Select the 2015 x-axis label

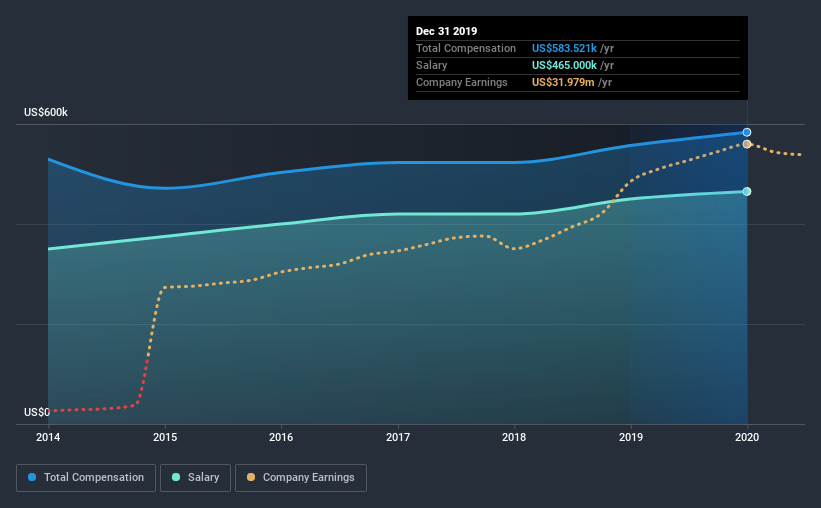pos(165,437)
